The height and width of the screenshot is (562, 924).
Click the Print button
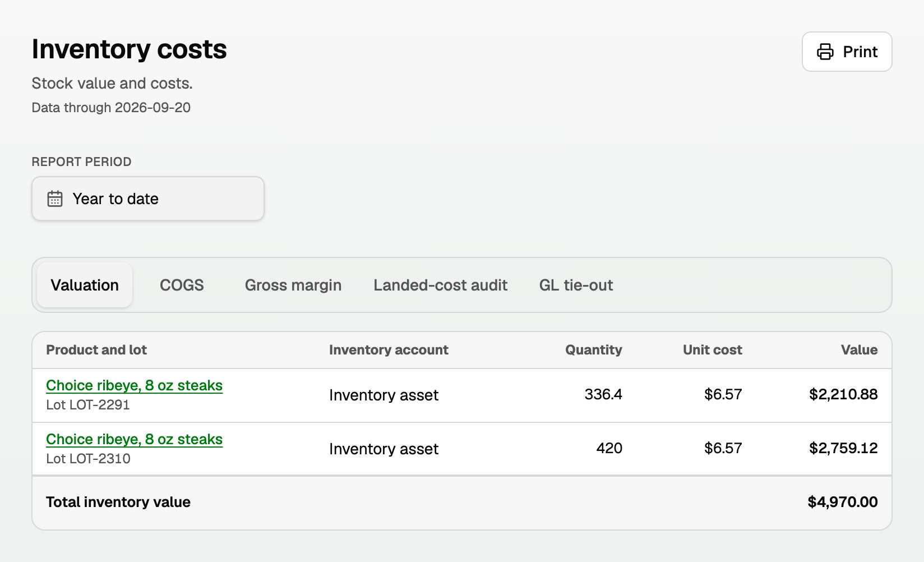tap(847, 52)
